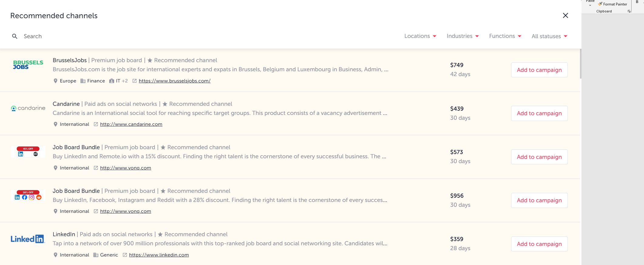Open vonq.com link under 28% discount bundle

click(x=125, y=211)
